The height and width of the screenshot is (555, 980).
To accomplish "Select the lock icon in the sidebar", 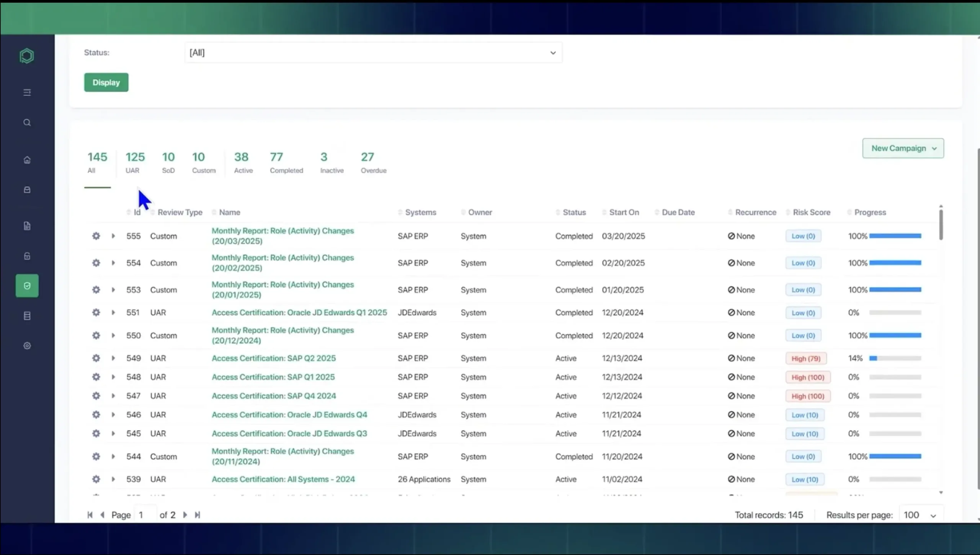I will pos(27,256).
